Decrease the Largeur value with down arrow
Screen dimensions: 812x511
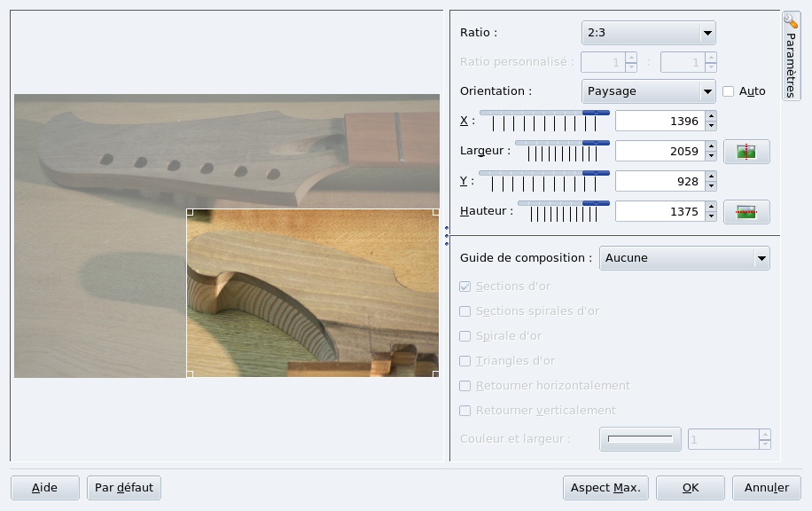[711, 156]
